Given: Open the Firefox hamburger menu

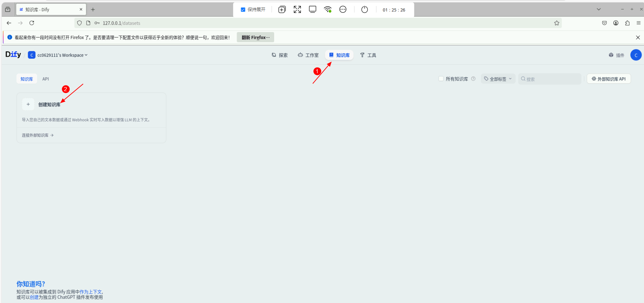Looking at the screenshot, I should [x=639, y=23].
